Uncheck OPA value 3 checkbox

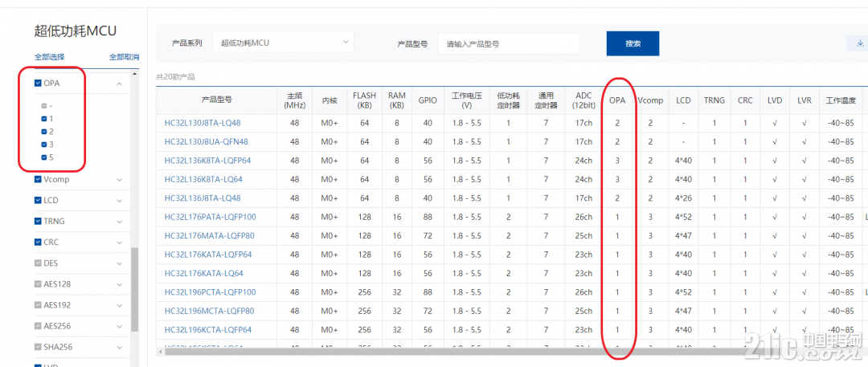click(44, 145)
